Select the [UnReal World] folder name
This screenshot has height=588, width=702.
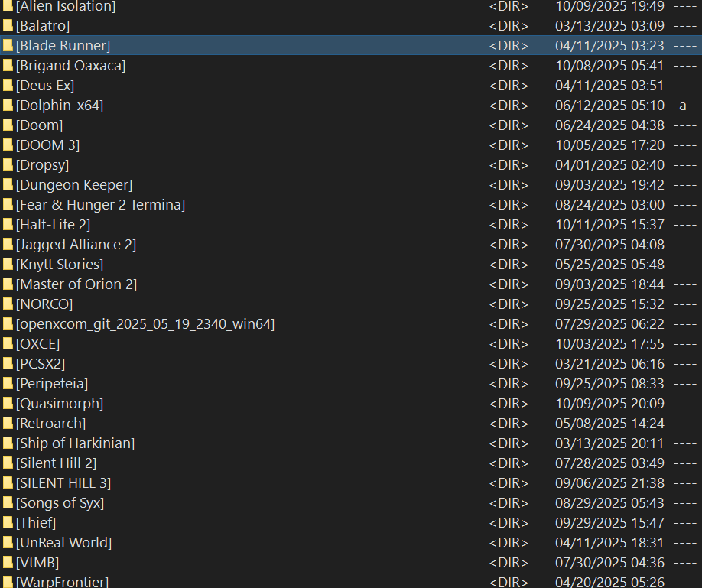[63, 542]
